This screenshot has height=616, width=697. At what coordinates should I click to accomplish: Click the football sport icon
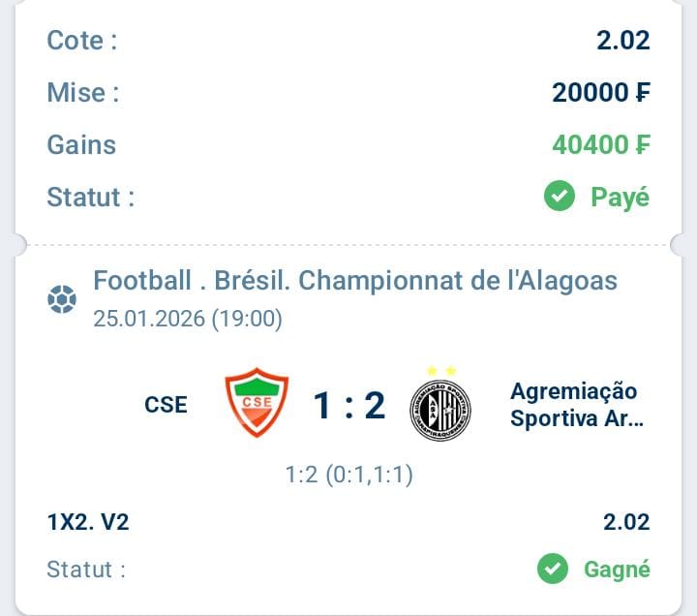[61, 300]
